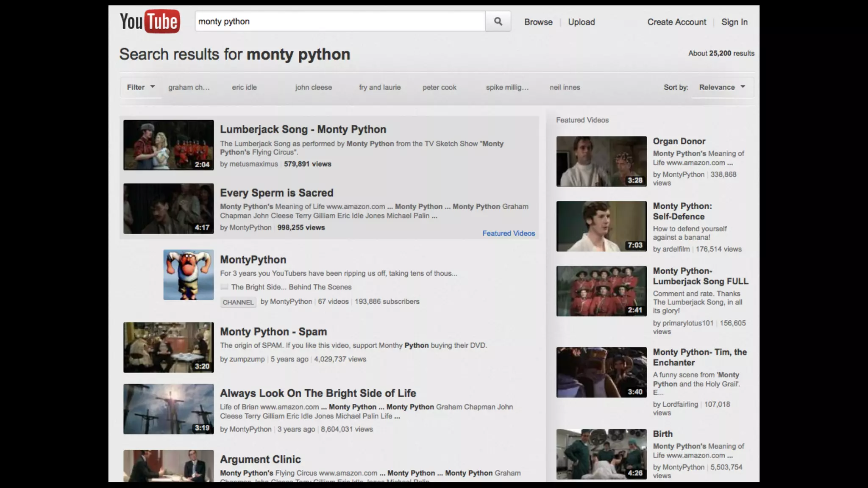868x488 pixels.
Task: Open Monty Python - Spam video title
Action: click(x=273, y=332)
